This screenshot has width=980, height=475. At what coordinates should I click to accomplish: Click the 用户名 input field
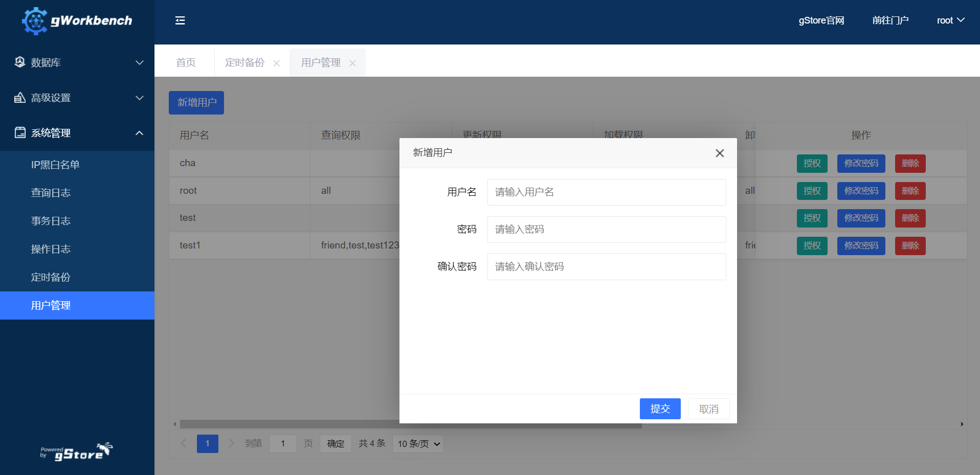(606, 192)
